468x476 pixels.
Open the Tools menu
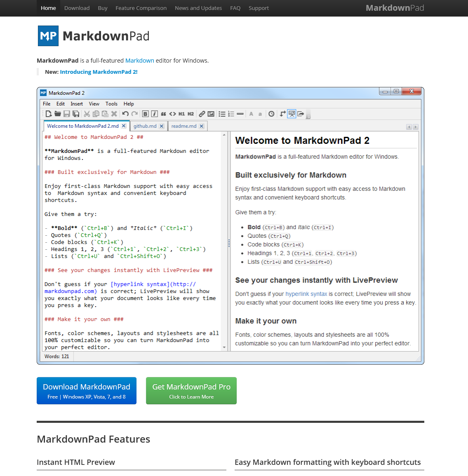[111, 104]
